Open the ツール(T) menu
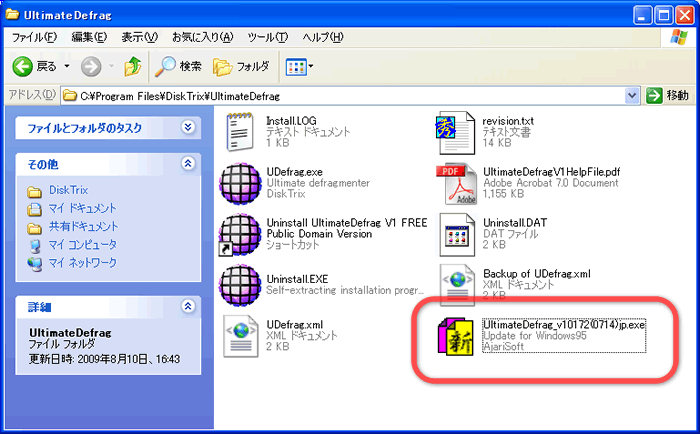This screenshot has width=700, height=434. click(x=267, y=37)
